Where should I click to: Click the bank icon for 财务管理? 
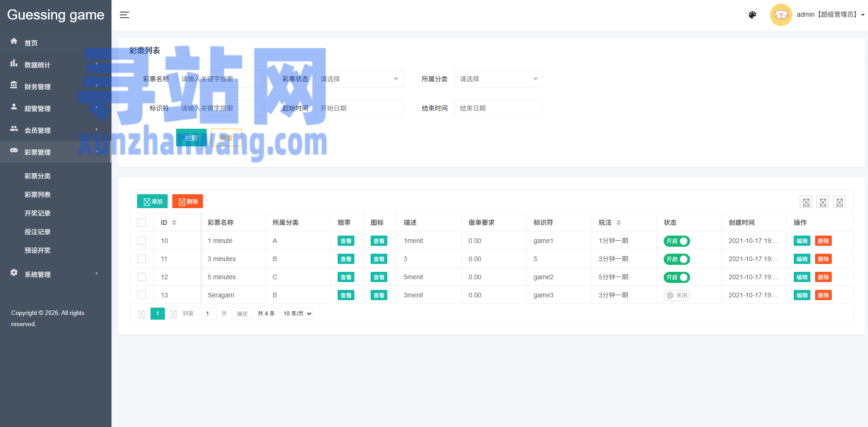tap(14, 85)
